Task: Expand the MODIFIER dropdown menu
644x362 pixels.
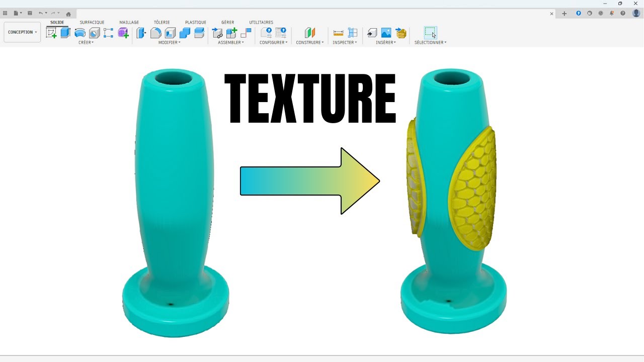Action: pos(169,43)
